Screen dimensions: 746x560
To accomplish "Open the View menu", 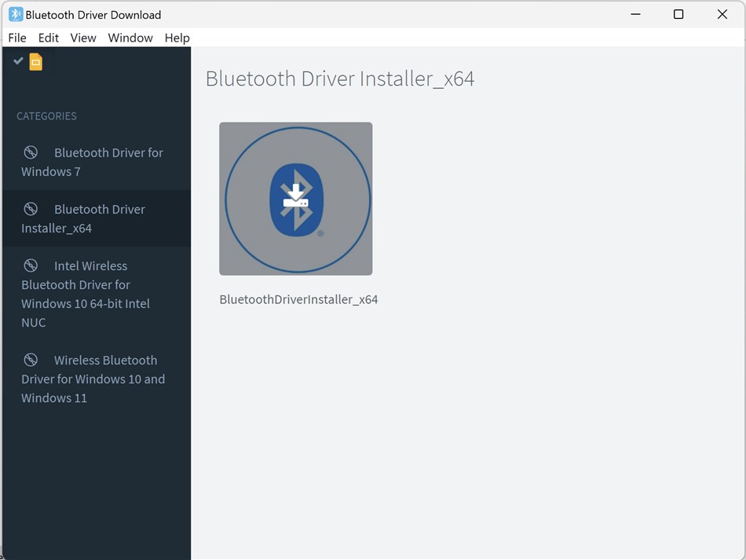I will tap(82, 37).
